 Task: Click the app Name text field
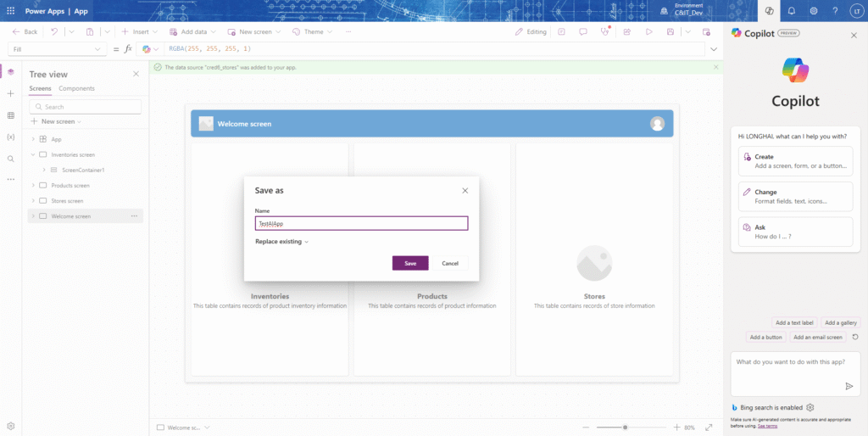click(x=361, y=223)
